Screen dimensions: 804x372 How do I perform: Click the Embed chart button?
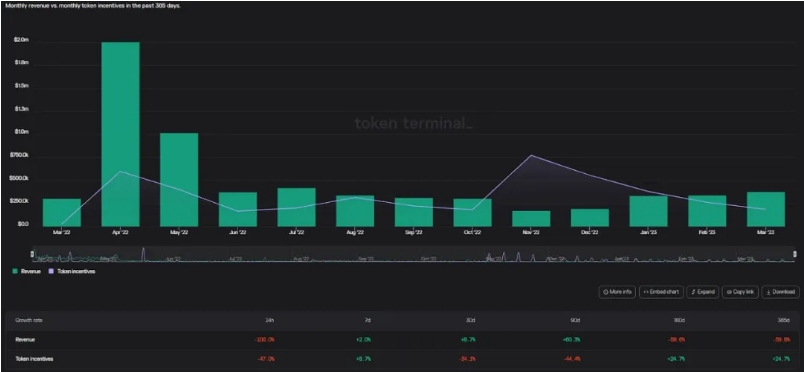pos(661,292)
